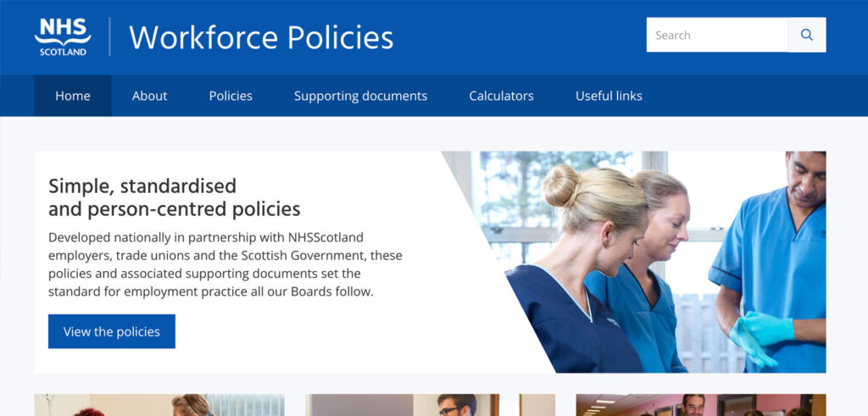Open the Supporting documents nav item
This screenshot has height=416, width=868.
tap(360, 96)
